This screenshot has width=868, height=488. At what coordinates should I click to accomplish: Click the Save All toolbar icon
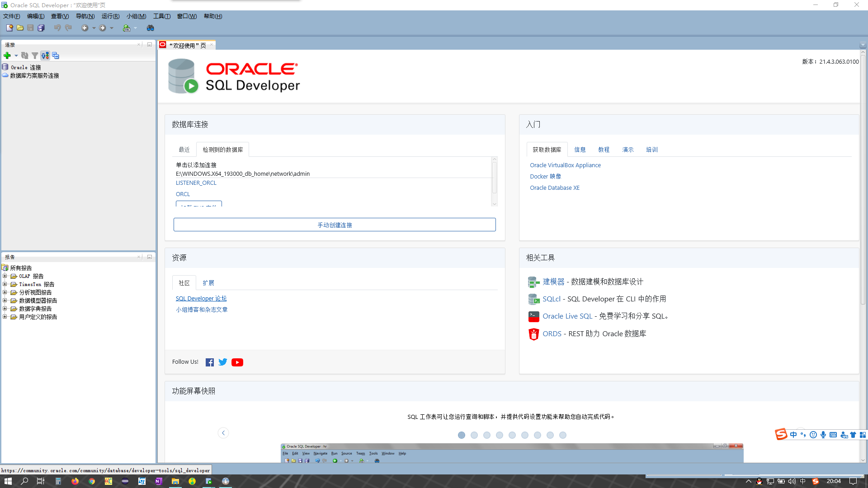41,28
